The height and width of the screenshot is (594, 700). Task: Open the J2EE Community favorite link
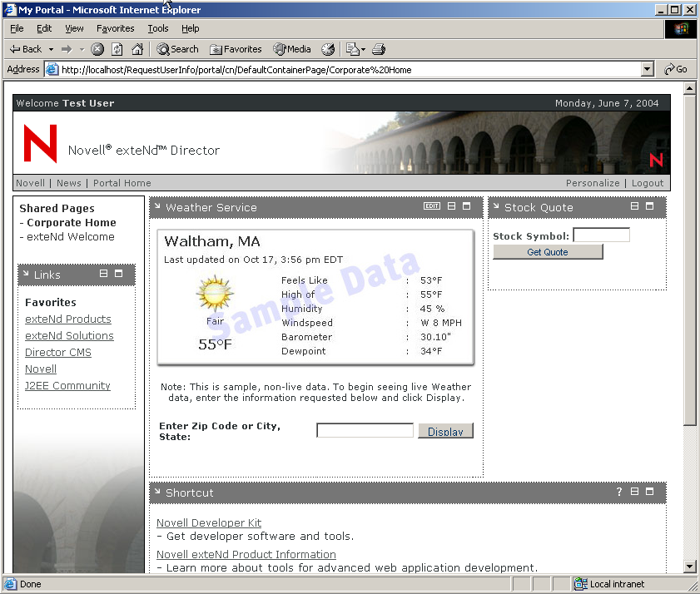(x=67, y=385)
